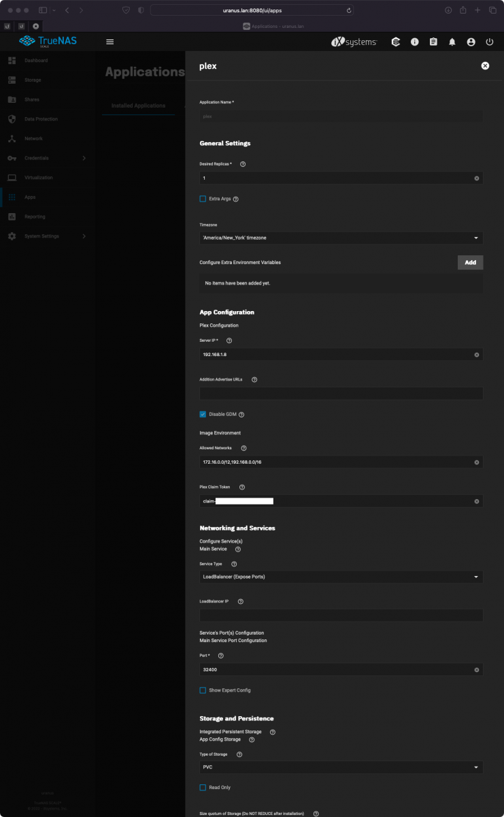Viewport: 504px width, 817px height.
Task: Show help for Addition Advertise URLs
Action: coord(254,379)
